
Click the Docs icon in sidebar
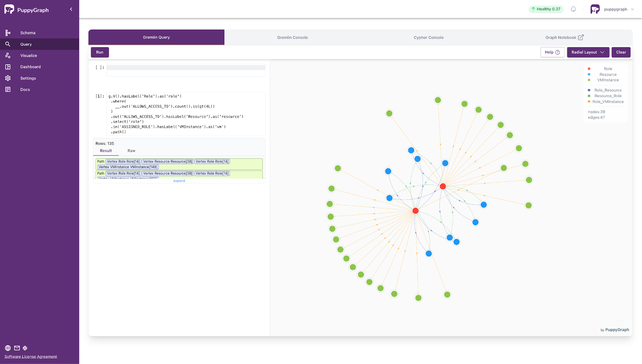(x=8, y=89)
